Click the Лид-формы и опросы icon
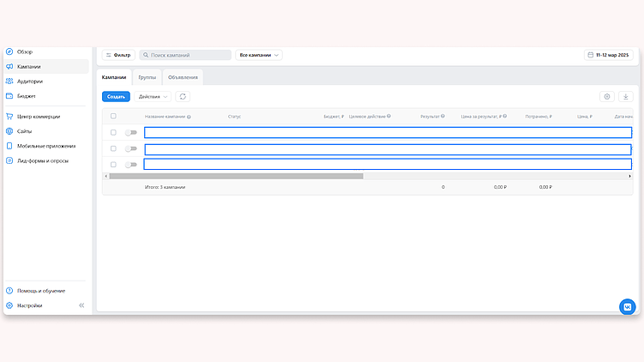 pos(9,161)
